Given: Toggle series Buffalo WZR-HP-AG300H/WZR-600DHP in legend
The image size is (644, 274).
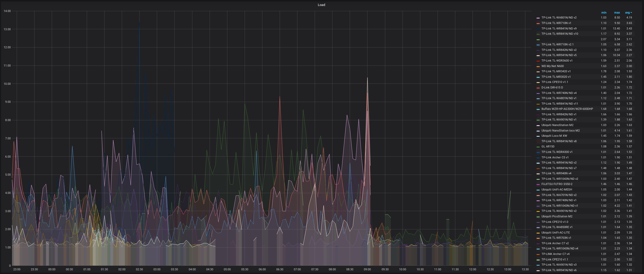Looking at the screenshot, I should [x=567, y=109].
